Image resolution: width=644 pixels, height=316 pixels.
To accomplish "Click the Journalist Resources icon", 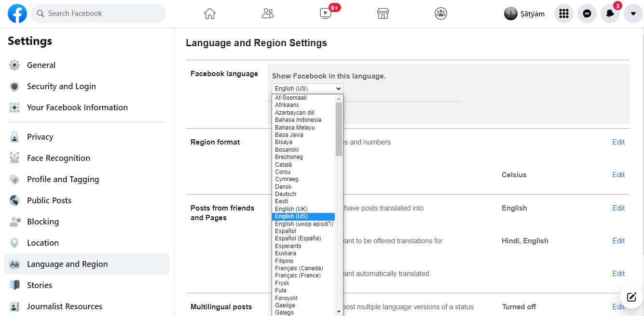I will coord(14,306).
